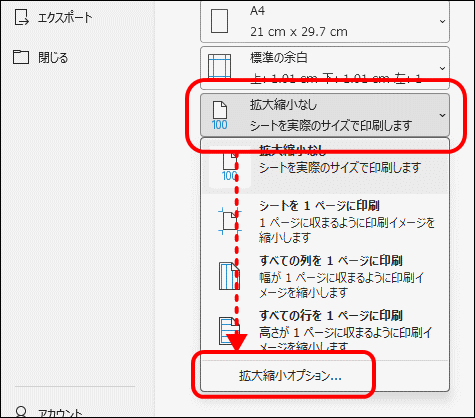The width and height of the screenshot is (475, 418).
Task: Click the 100 scaling icon in the 拡大縮小なし dropdown
Action: pos(220,115)
